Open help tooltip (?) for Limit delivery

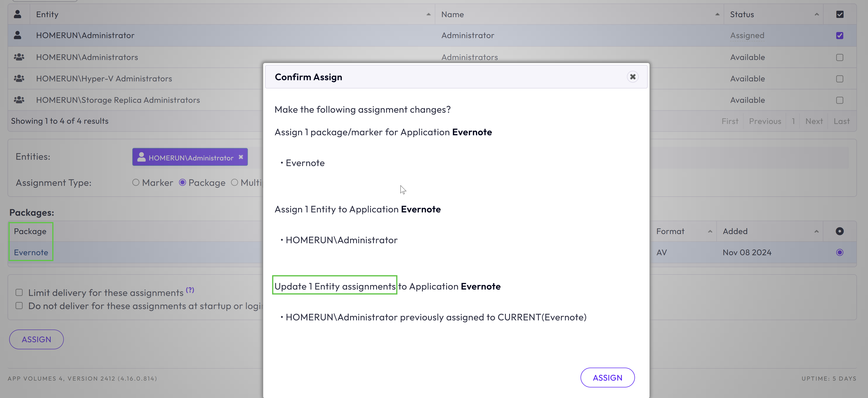(x=190, y=290)
